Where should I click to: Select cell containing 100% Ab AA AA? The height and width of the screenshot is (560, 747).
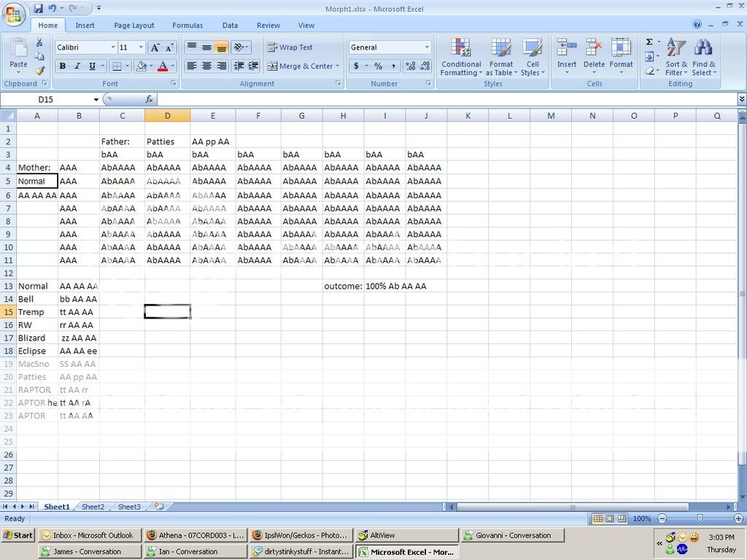tap(384, 287)
